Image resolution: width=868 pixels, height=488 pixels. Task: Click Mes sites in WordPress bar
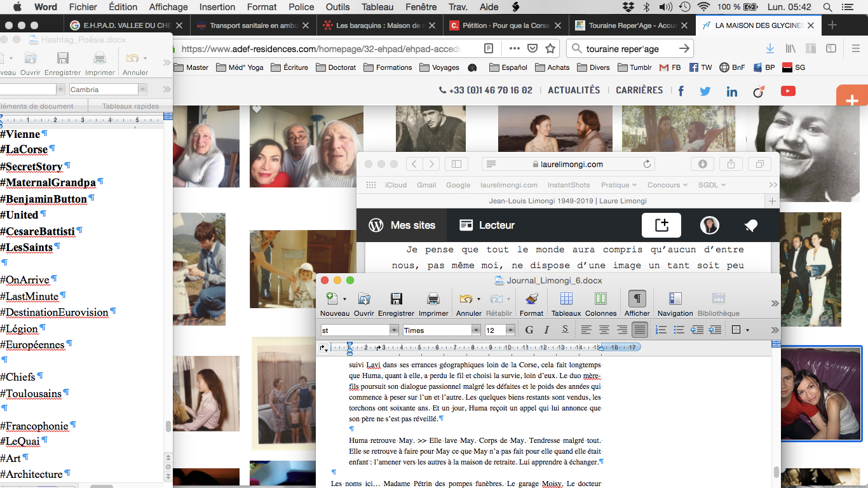point(402,225)
